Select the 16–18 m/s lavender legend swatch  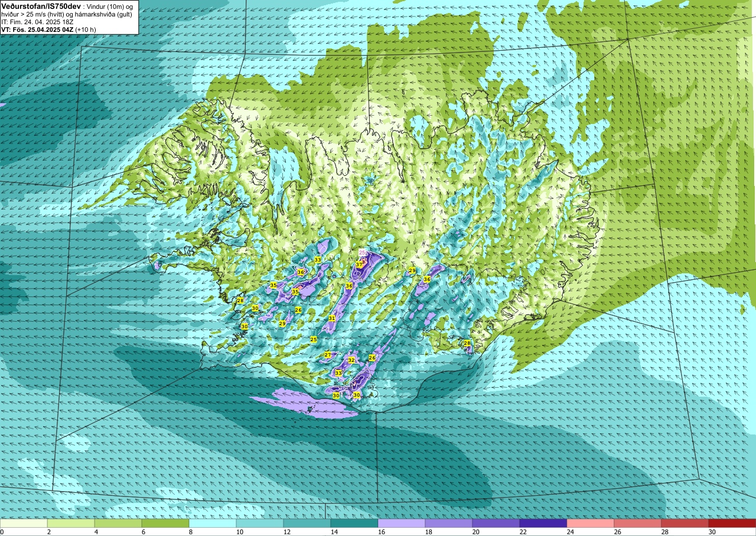402,523
